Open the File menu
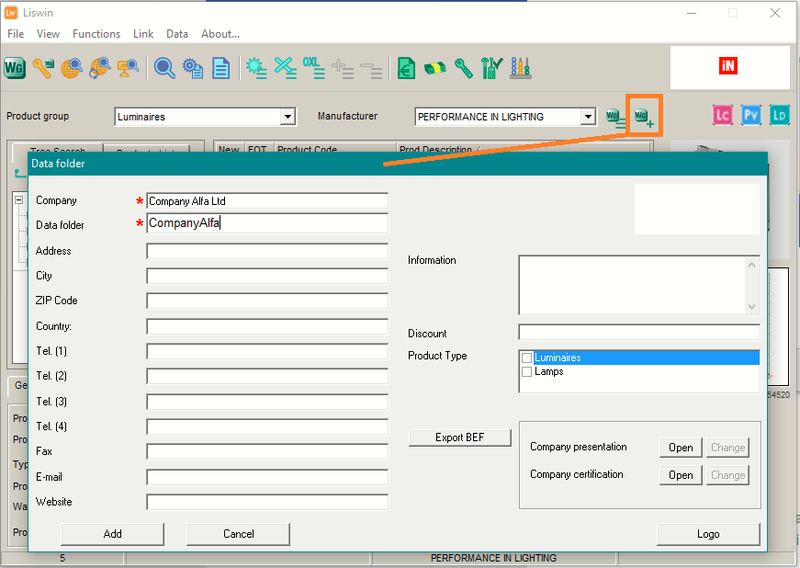This screenshot has height=568, width=800. click(x=15, y=34)
